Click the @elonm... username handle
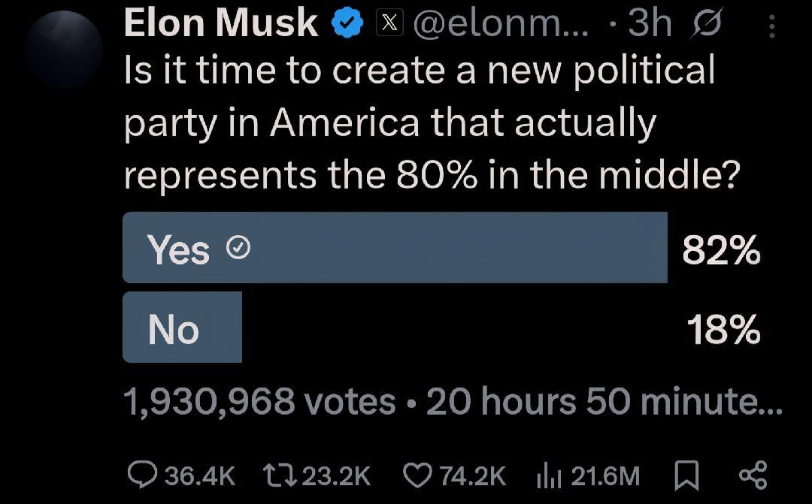Screen dimensions: 812x504 click(x=502, y=24)
